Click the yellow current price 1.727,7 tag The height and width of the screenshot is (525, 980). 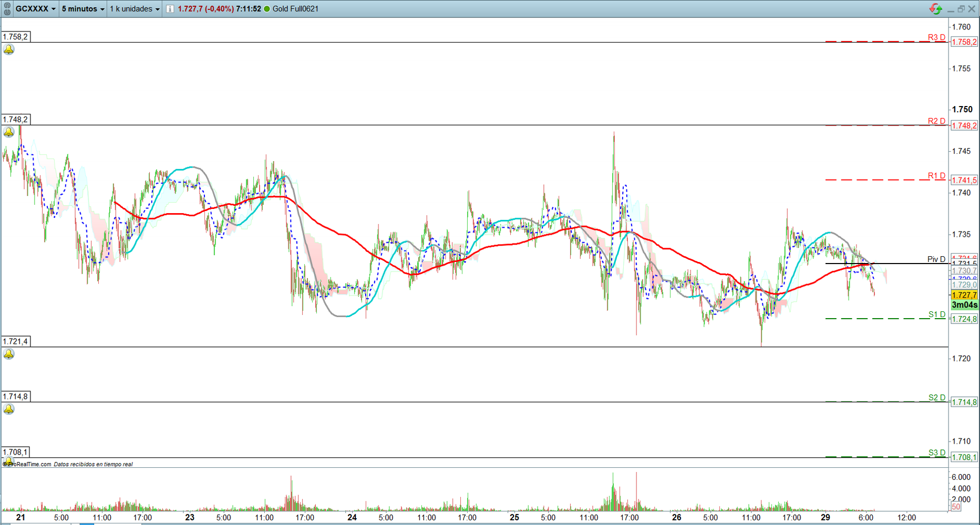coord(964,295)
